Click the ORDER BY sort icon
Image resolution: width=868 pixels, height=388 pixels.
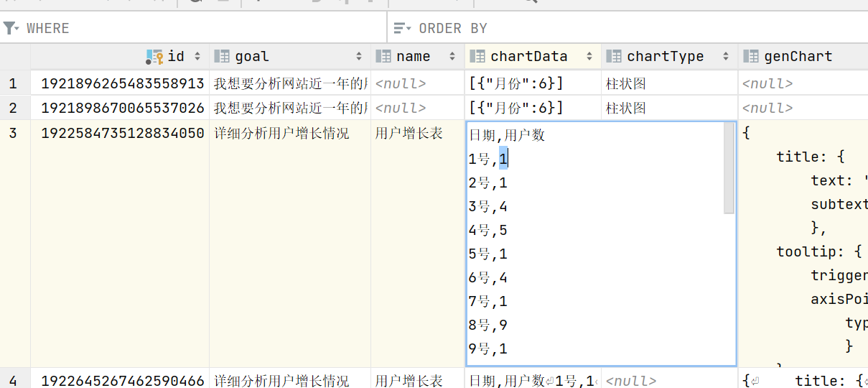tap(402, 28)
